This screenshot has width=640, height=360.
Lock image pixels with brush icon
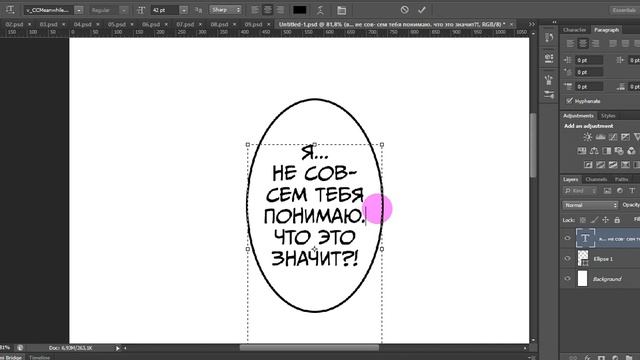[594, 220]
